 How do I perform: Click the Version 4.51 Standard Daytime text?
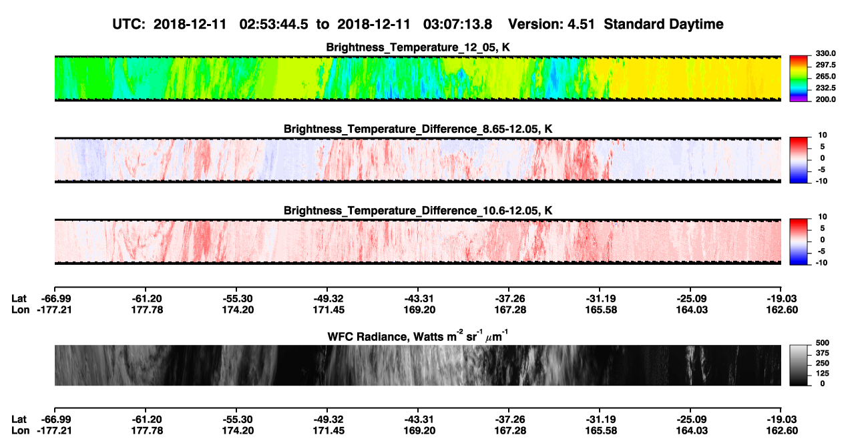[616, 24]
